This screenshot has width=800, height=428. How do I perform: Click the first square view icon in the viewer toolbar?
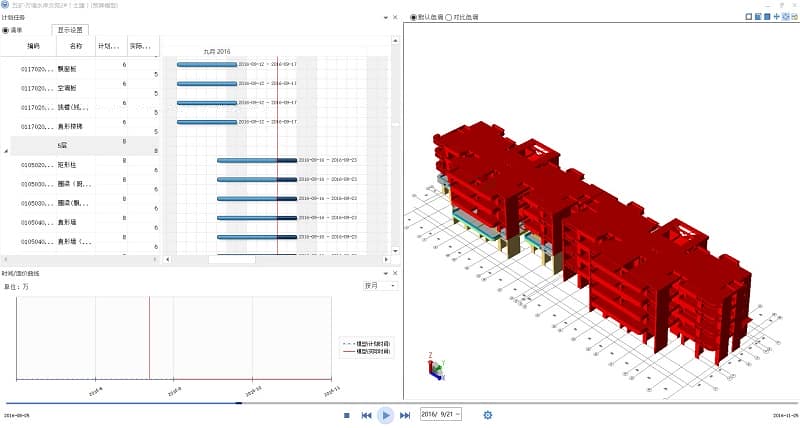[749, 17]
